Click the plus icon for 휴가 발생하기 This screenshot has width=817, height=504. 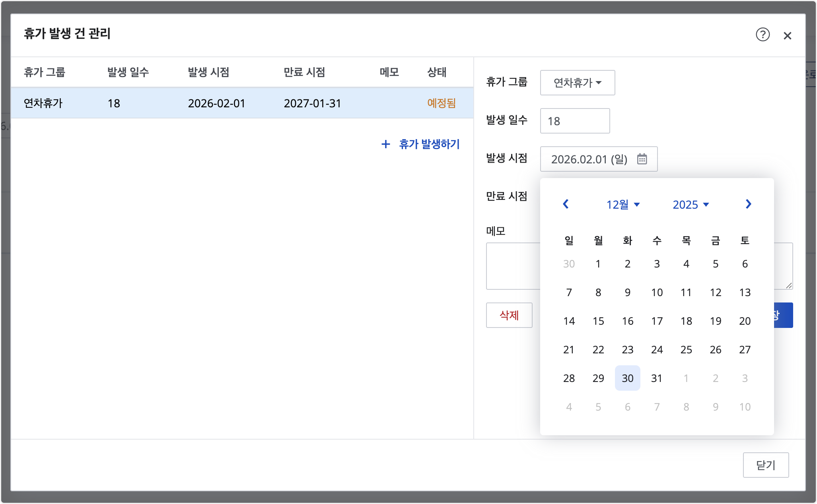385,144
